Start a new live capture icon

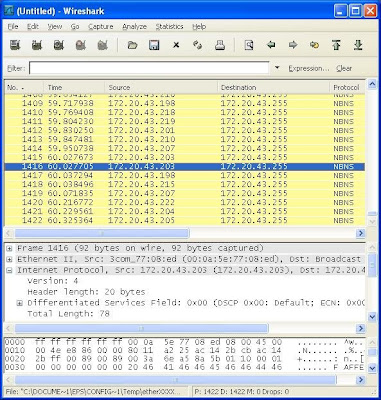[x=59, y=45]
